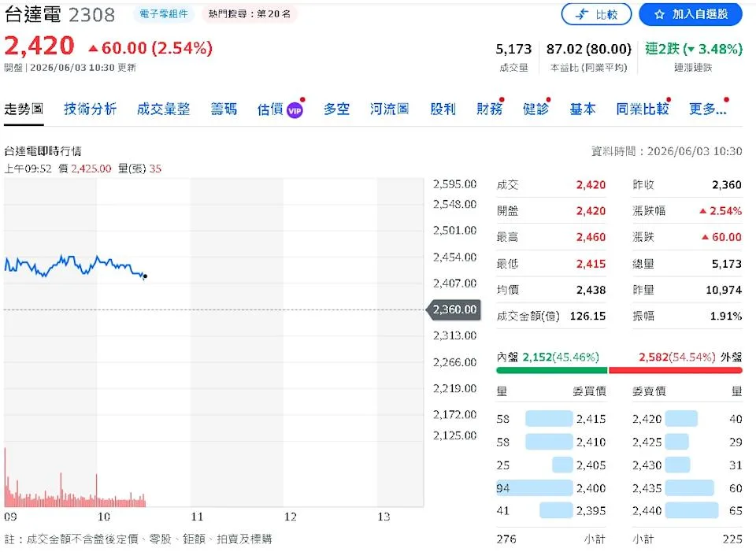Click the 2,360.00 previous close price marker

tap(454, 309)
